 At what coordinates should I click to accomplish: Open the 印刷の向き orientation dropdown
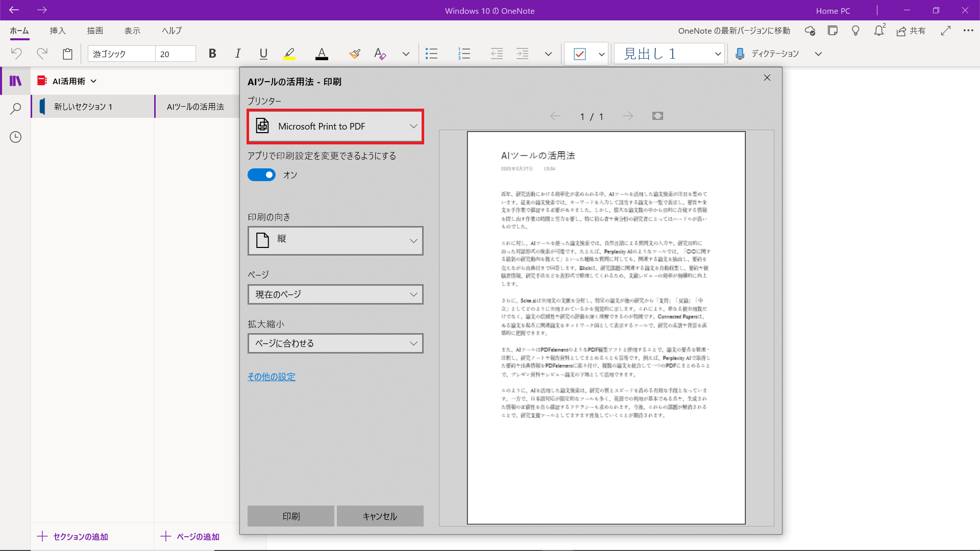(x=335, y=240)
